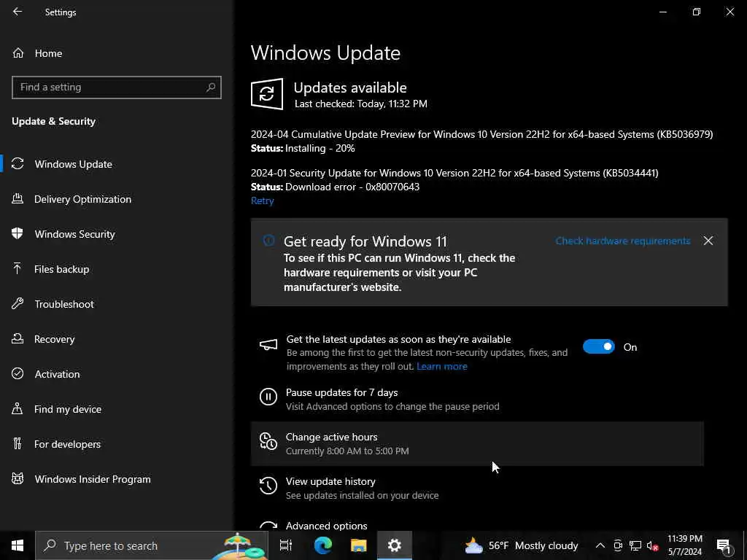
Task: Open Task View from taskbar
Action: point(286,545)
